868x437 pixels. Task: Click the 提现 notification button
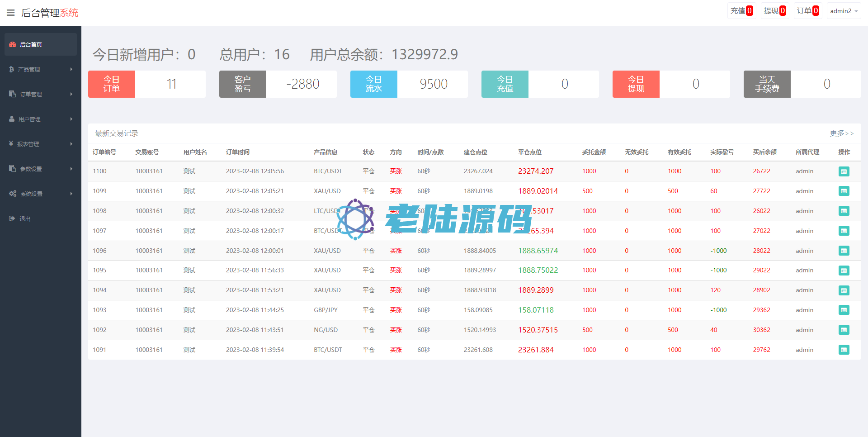pyautogui.click(x=774, y=11)
